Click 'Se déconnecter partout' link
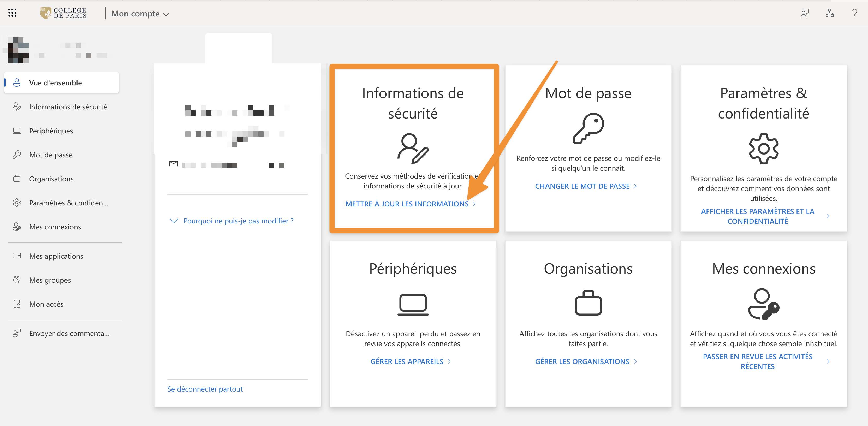 pyautogui.click(x=205, y=389)
